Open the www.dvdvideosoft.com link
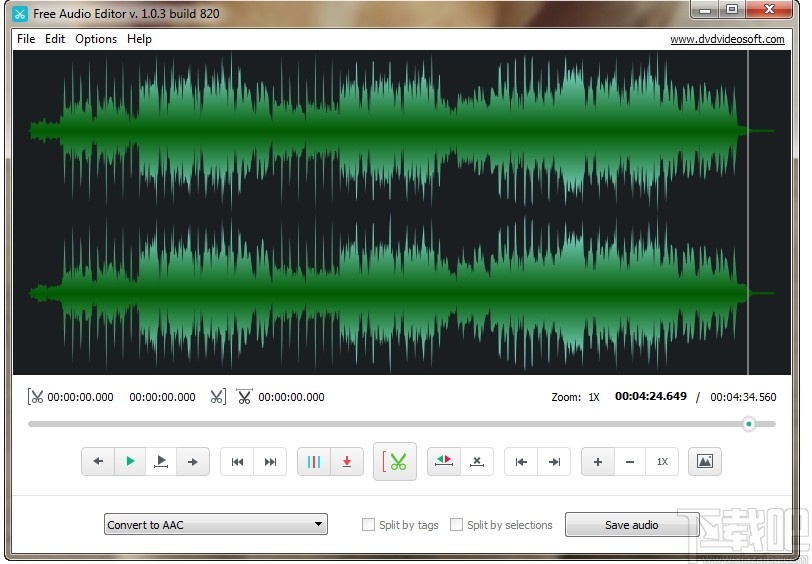 (x=727, y=39)
